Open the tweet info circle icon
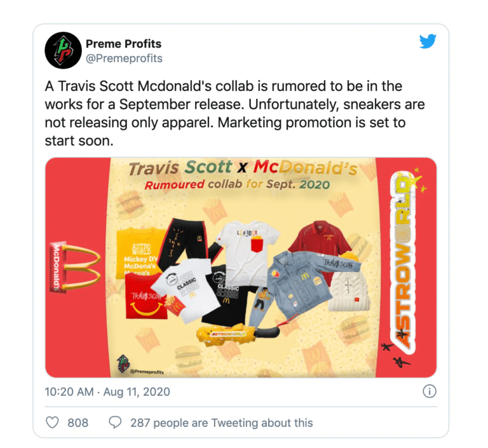 click(x=430, y=391)
